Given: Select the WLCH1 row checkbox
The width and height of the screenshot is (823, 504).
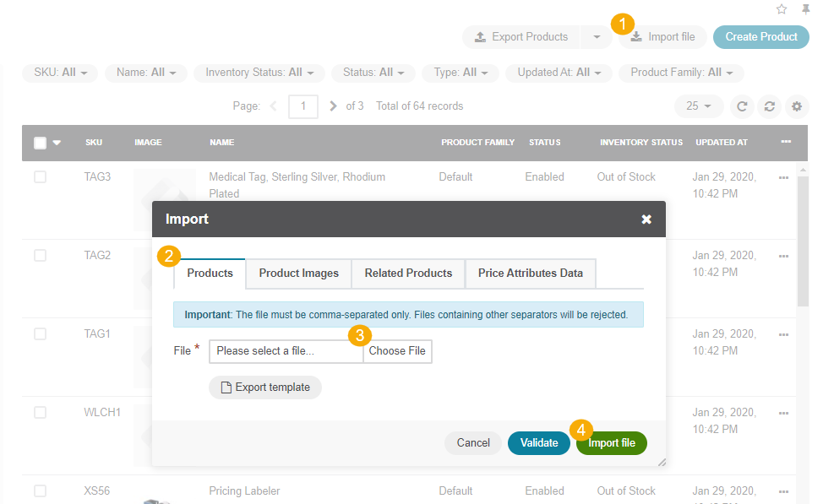Looking at the screenshot, I should pos(41,413).
